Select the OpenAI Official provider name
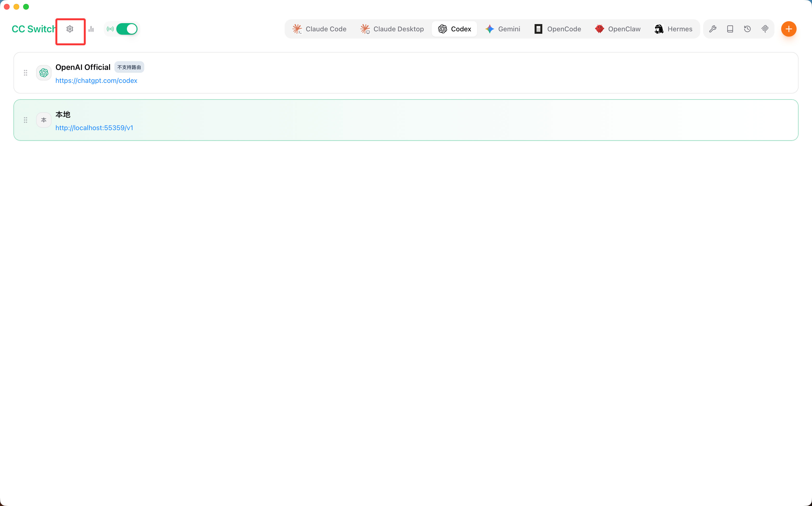This screenshot has height=506, width=812. coord(83,67)
